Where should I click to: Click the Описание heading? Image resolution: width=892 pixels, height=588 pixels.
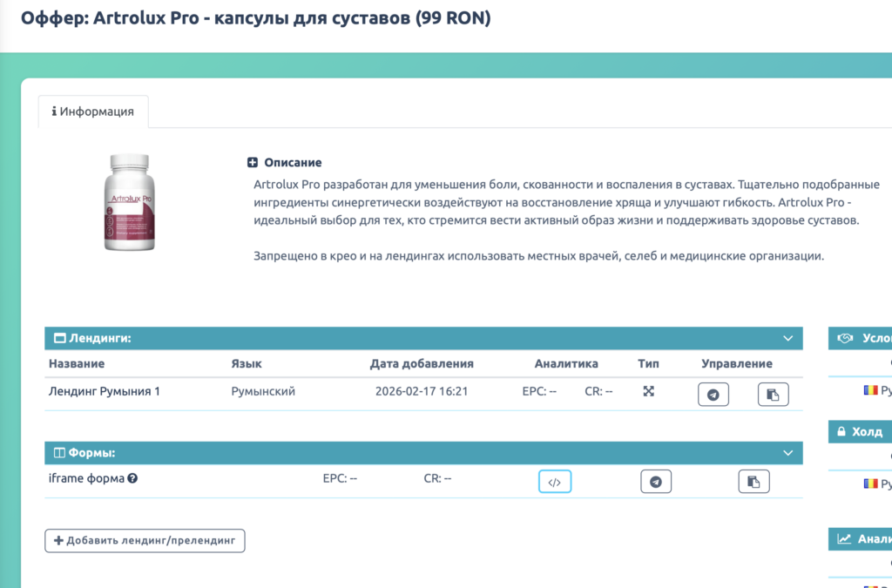pyautogui.click(x=293, y=163)
